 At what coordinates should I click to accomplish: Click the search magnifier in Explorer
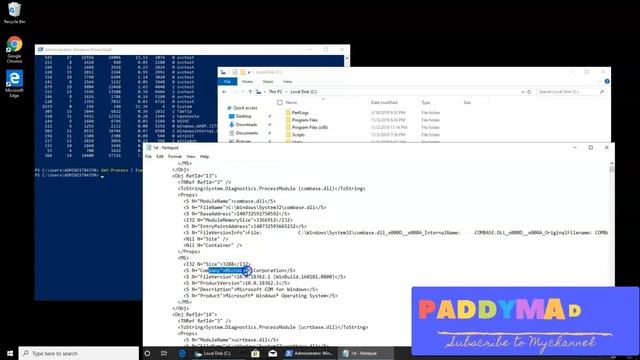point(602,92)
